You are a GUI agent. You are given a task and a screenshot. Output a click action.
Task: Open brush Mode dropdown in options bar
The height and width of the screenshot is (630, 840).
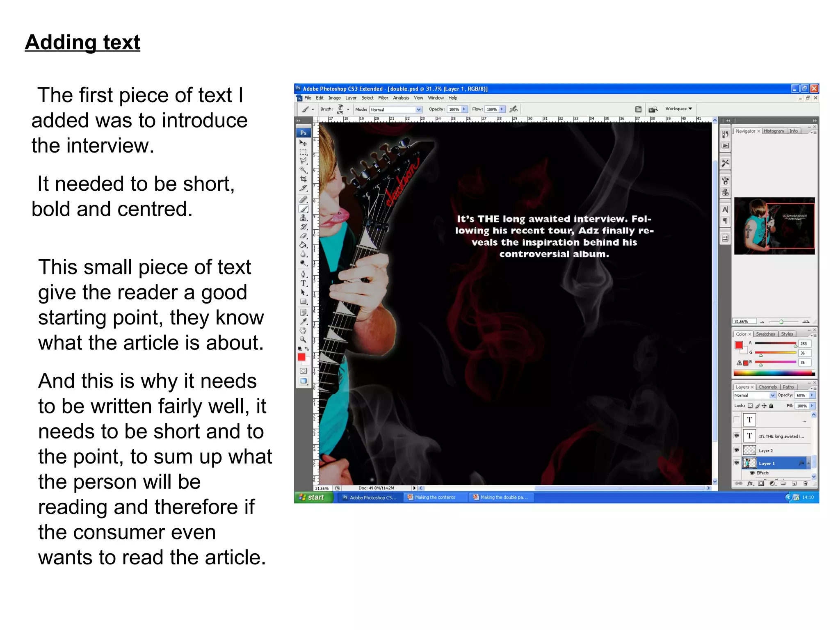point(396,110)
